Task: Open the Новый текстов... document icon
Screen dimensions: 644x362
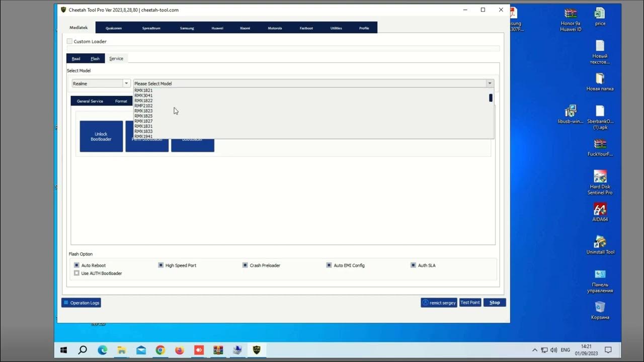Action: pyautogui.click(x=600, y=46)
